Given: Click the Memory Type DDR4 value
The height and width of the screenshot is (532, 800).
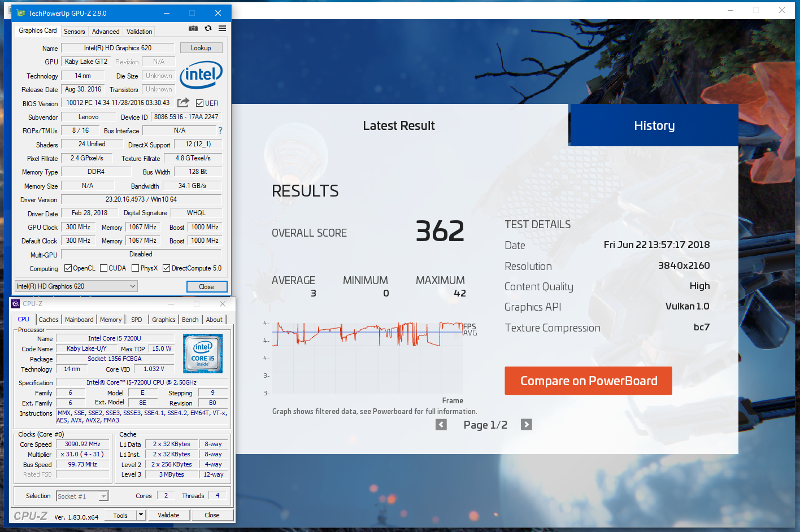Looking at the screenshot, I should (96, 172).
